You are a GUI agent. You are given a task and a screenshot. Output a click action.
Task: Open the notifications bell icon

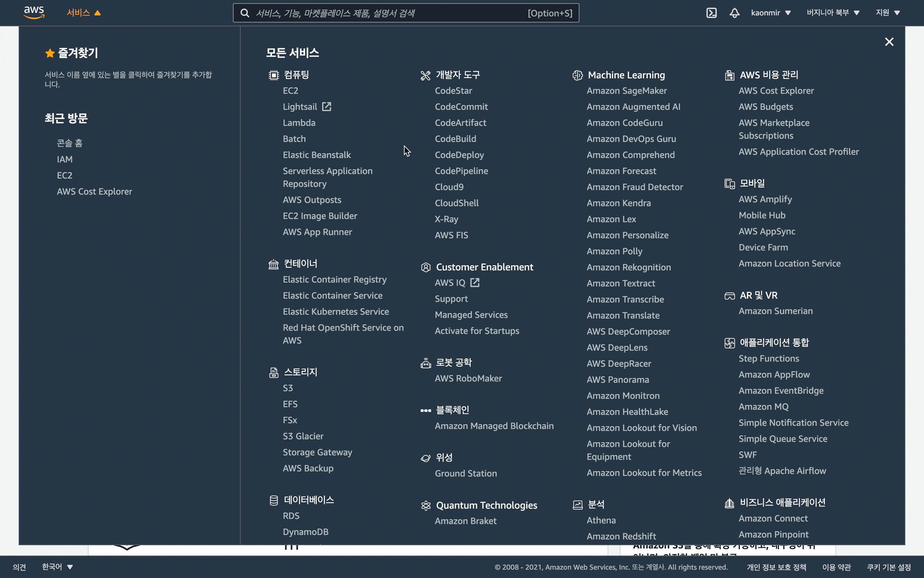(735, 13)
